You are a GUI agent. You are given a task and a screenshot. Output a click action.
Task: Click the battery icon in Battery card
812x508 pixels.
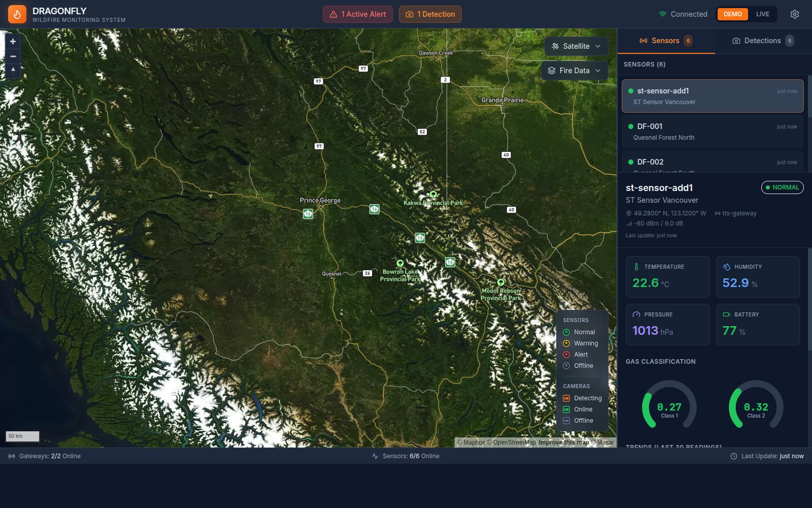coord(726,314)
